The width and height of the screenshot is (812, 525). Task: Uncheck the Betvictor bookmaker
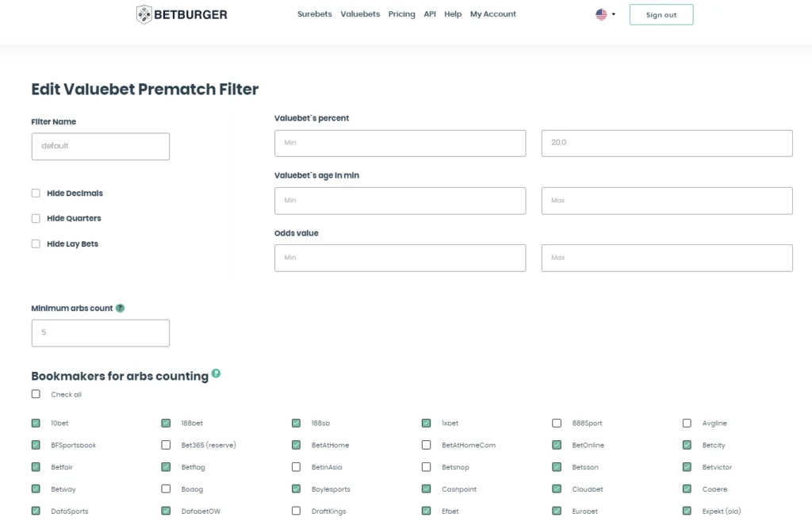click(x=687, y=467)
